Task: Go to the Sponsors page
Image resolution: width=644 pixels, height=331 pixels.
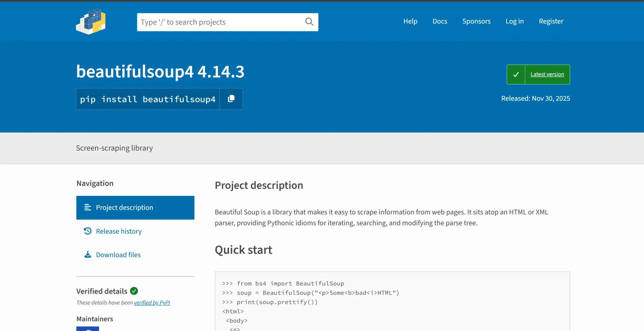Action: [x=476, y=21]
